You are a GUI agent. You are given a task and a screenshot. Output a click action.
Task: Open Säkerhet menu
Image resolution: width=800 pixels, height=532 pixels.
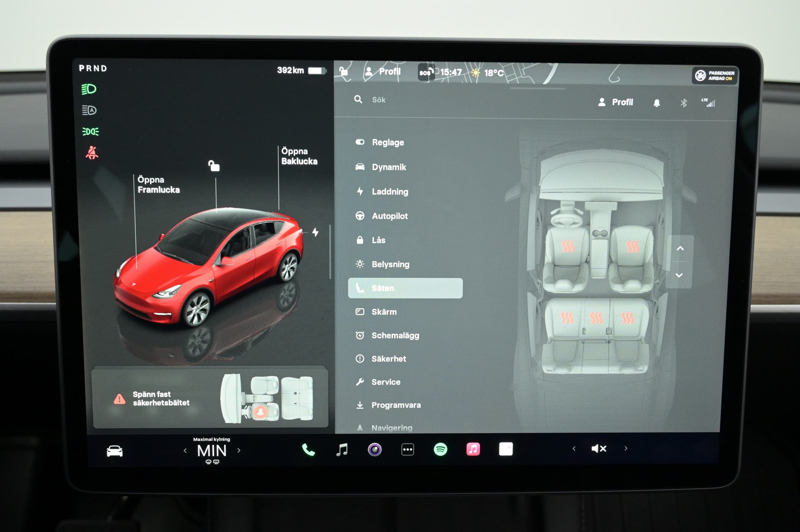[x=380, y=359]
